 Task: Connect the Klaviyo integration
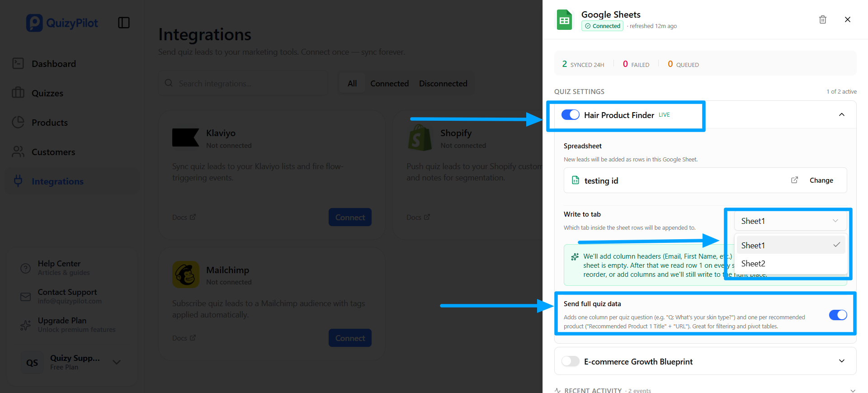pyautogui.click(x=350, y=217)
